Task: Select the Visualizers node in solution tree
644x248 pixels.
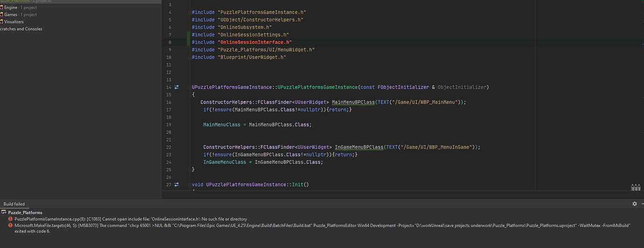Action: coord(14,22)
